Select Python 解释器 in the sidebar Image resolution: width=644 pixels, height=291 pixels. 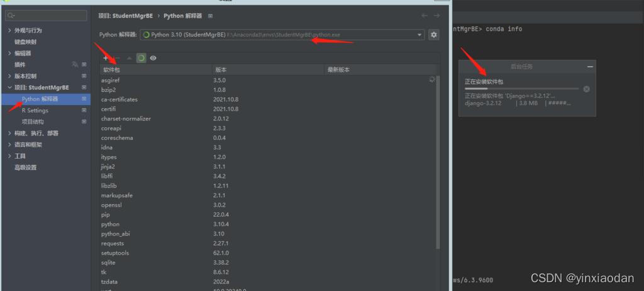(x=40, y=99)
